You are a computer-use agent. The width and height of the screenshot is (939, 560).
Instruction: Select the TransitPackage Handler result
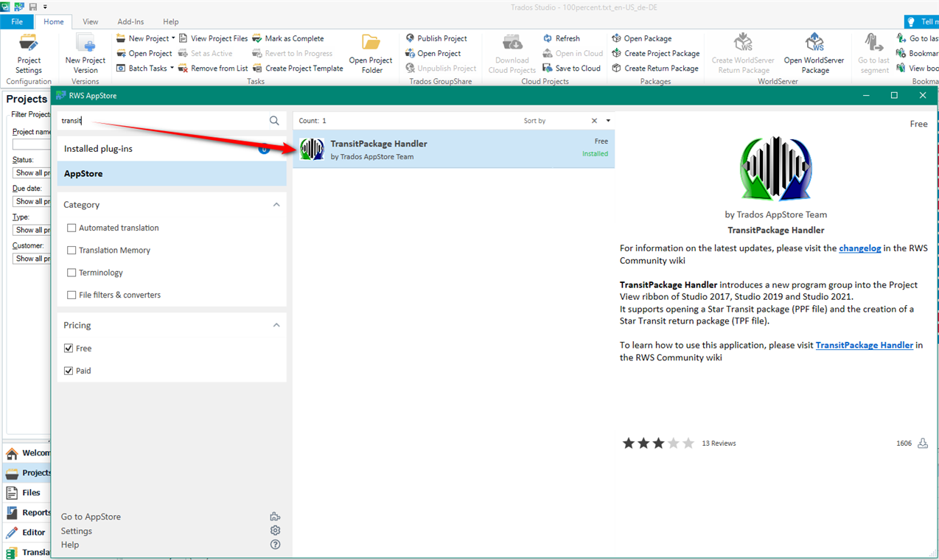coord(453,149)
